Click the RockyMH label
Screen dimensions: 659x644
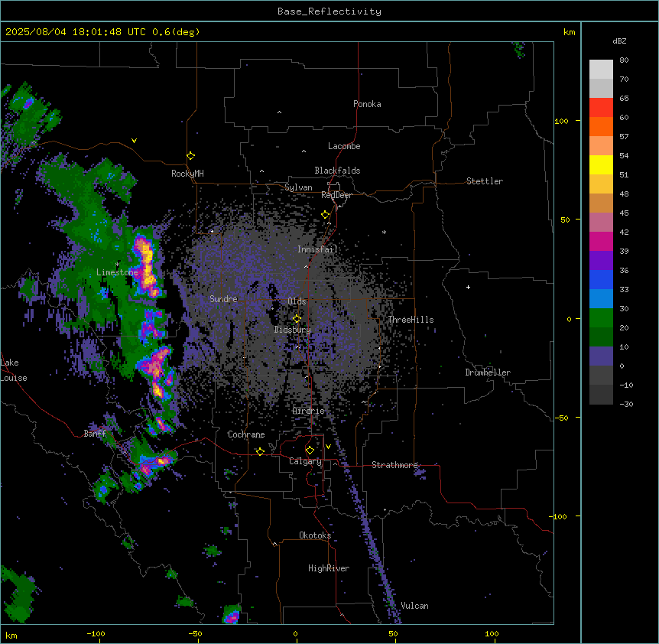[x=187, y=174]
